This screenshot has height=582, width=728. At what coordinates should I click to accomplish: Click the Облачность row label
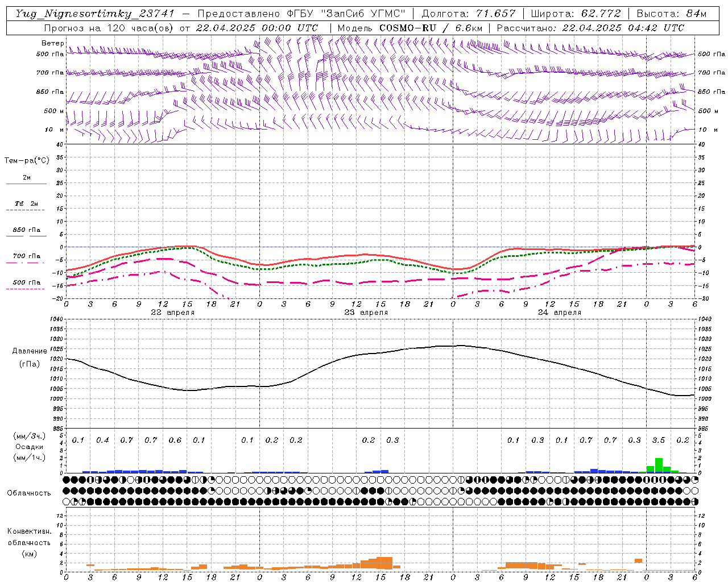pyautogui.click(x=29, y=493)
